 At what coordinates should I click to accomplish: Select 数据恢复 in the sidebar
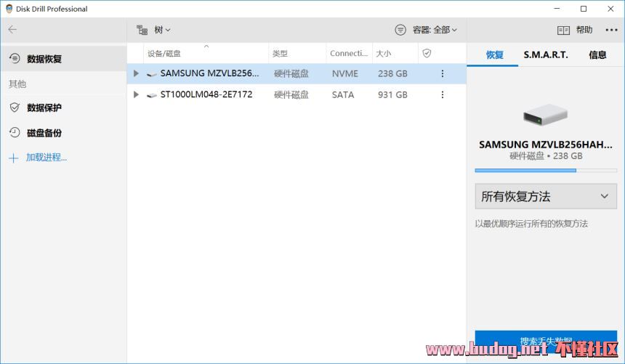click(x=44, y=59)
